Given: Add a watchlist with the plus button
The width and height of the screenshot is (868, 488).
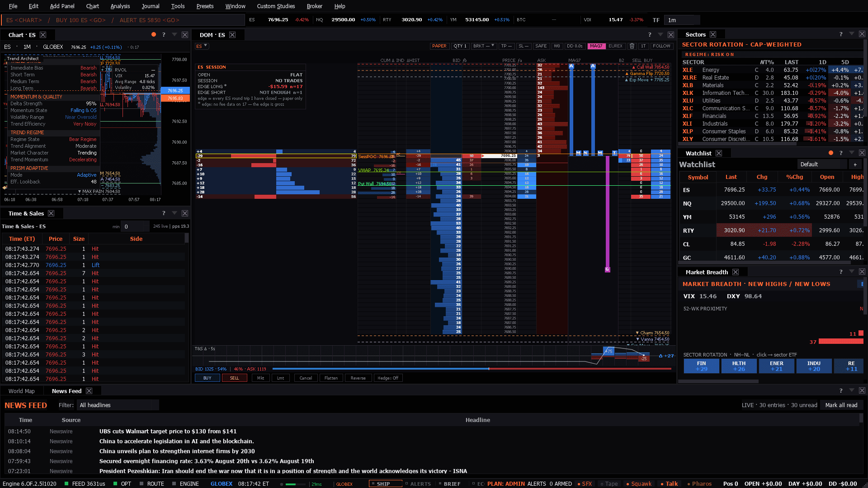Looking at the screenshot, I should point(855,164).
